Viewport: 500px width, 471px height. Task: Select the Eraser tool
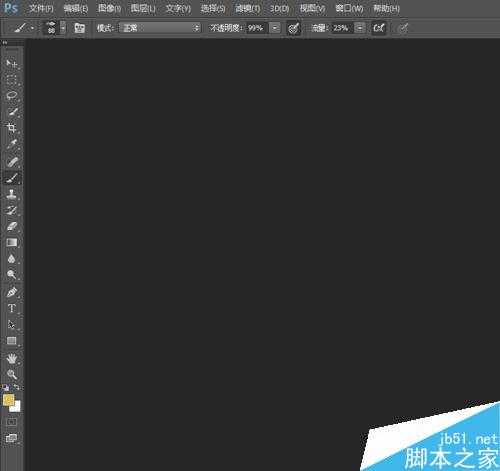[x=11, y=226]
